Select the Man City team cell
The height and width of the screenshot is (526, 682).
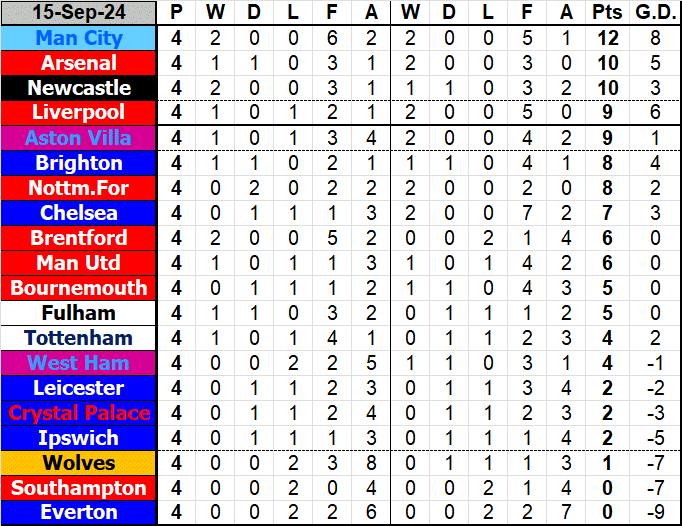[x=79, y=38]
